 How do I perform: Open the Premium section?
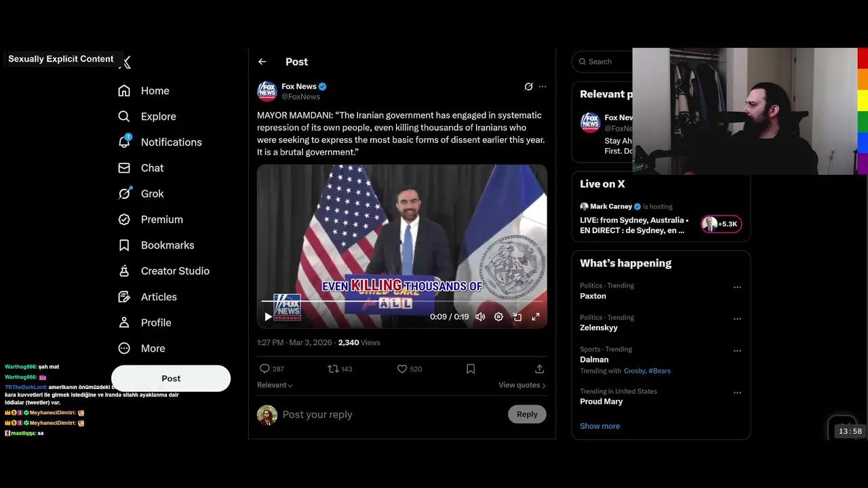(x=151, y=220)
